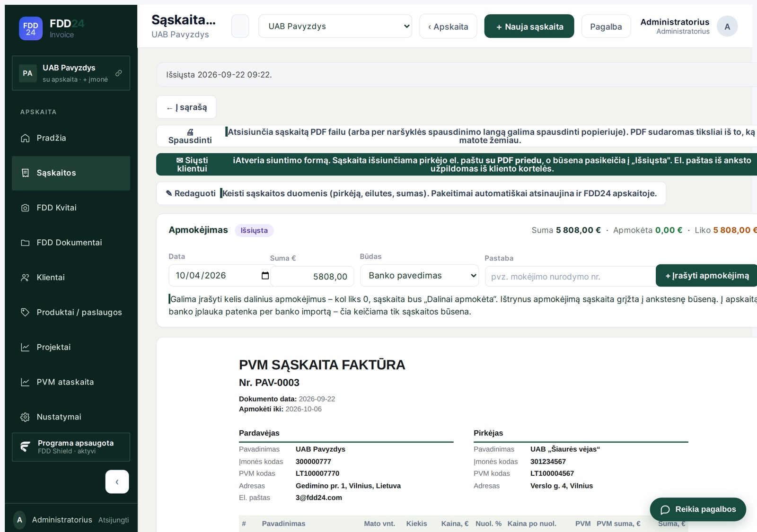The height and width of the screenshot is (532, 757).
Task: Return to list with Į sąrašą
Action: pos(186,107)
